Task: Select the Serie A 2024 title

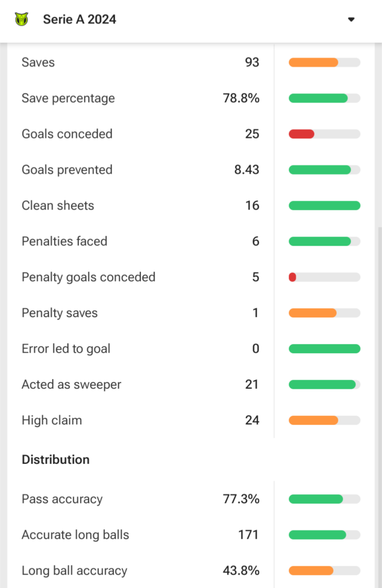Action: 79,20
